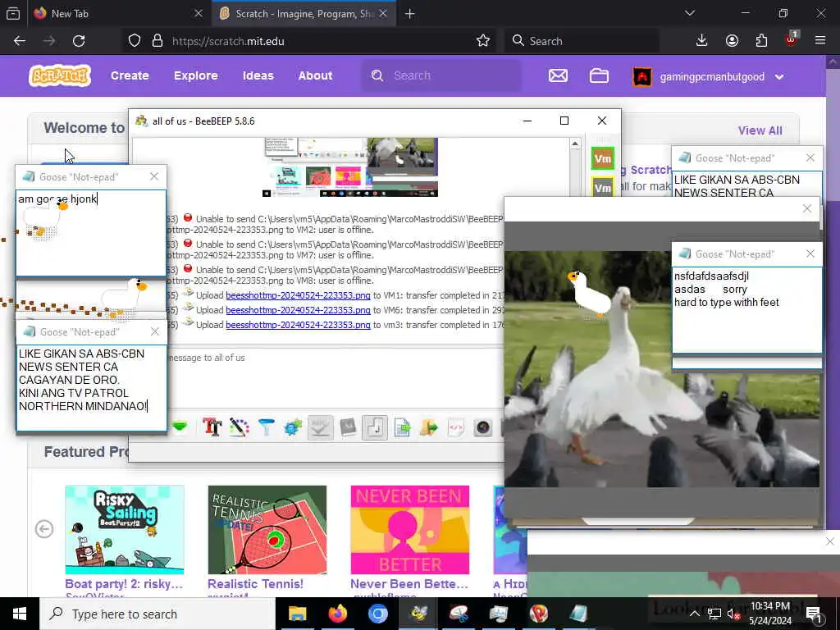Open the My Stuff folder icon on Scratch
The height and width of the screenshot is (630, 840).
[598, 75]
